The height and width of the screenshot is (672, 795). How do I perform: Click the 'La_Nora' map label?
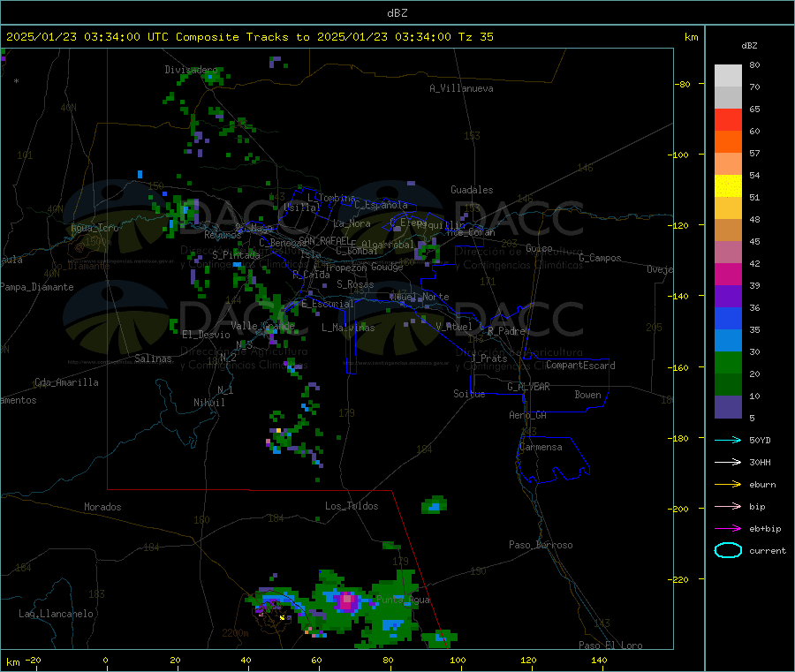[x=352, y=223]
